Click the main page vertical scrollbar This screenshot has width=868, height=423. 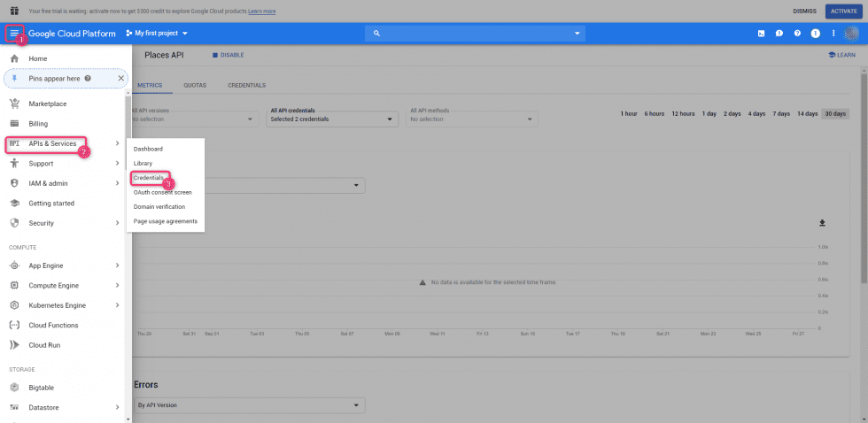(864, 177)
